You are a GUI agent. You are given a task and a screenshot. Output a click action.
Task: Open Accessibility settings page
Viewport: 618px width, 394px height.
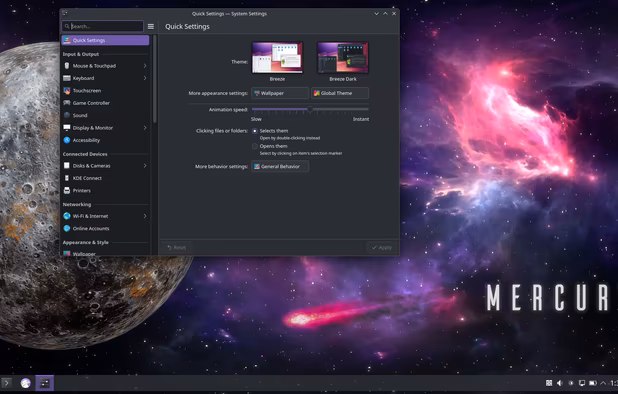[105, 140]
